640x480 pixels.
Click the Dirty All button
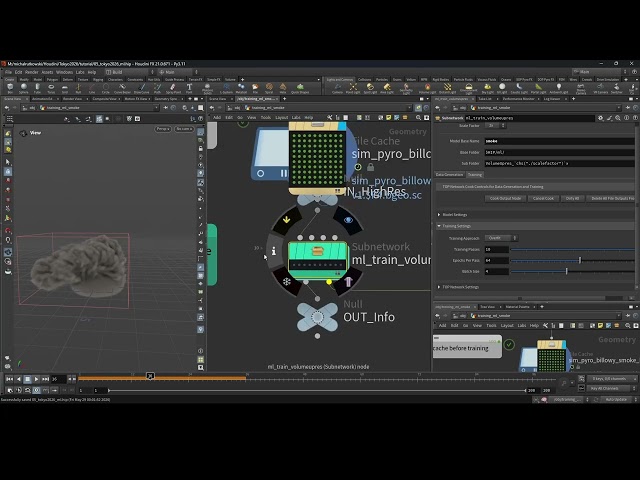[572, 198]
